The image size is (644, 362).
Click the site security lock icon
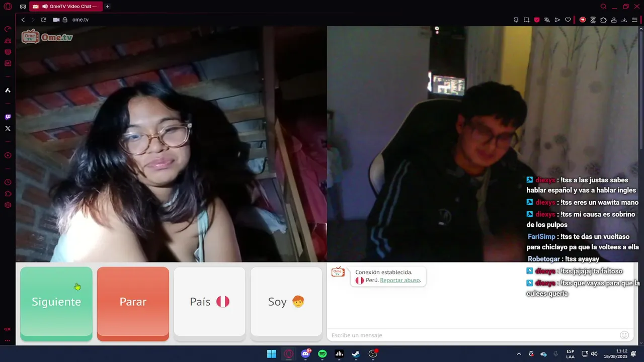click(x=65, y=20)
